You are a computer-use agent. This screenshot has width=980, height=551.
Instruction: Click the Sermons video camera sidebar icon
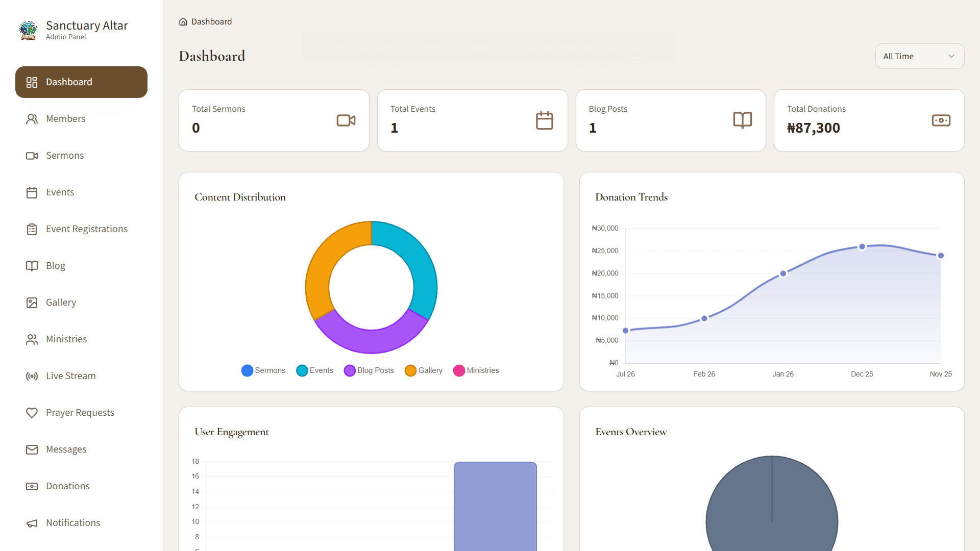coord(32,156)
